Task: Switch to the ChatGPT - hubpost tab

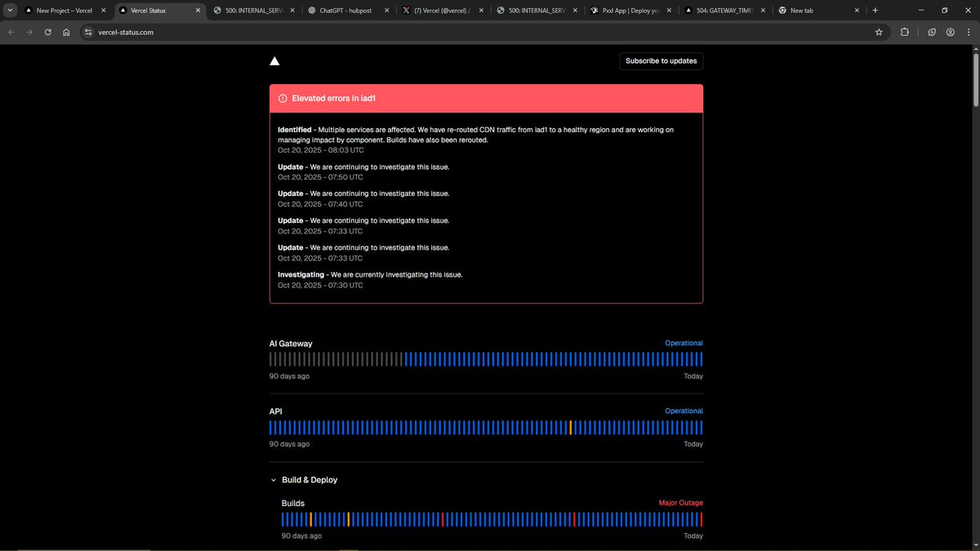Action: click(x=348, y=11)
